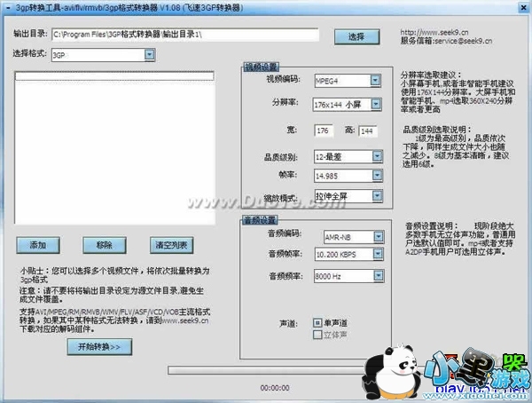This screenshot has height=403, width=532.
Task: Click the empty video file list box
Action: (x=114, y=147)
